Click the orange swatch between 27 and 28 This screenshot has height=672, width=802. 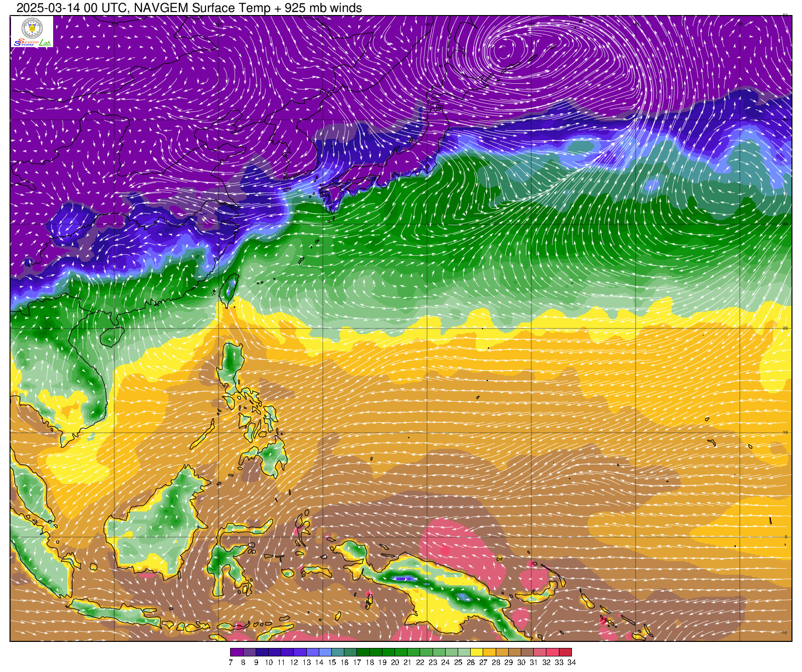click(x=489, y=652)
